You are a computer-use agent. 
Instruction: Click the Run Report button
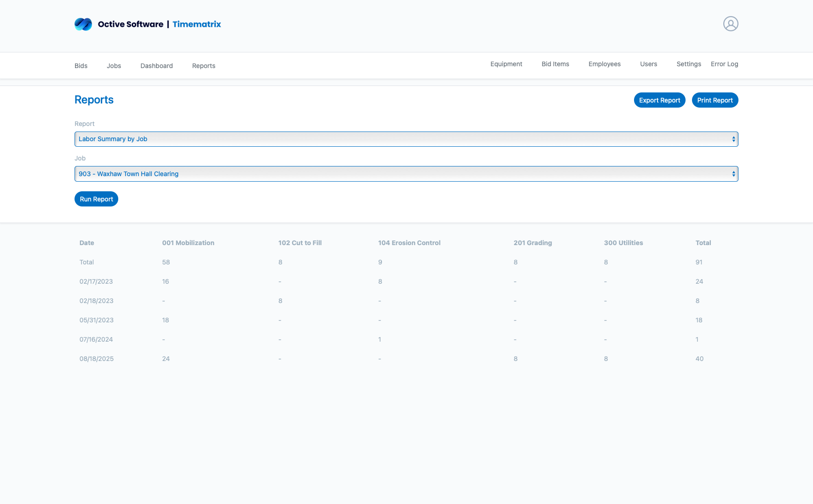click(x=96, y=199)
